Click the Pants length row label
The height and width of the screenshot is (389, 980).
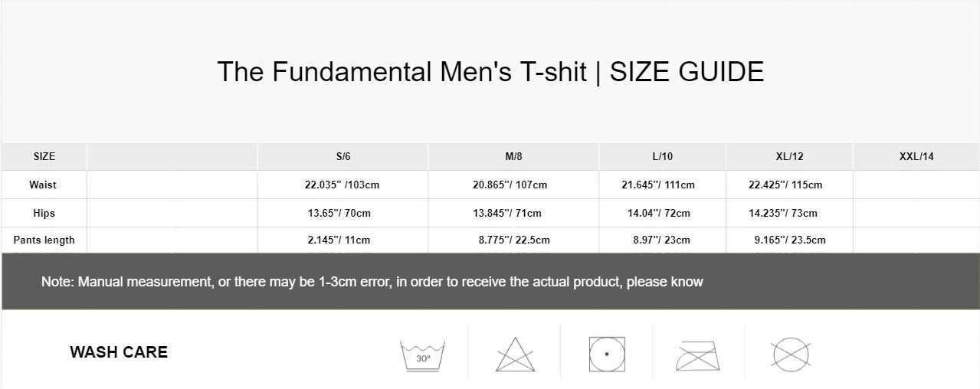pos(44,240)
